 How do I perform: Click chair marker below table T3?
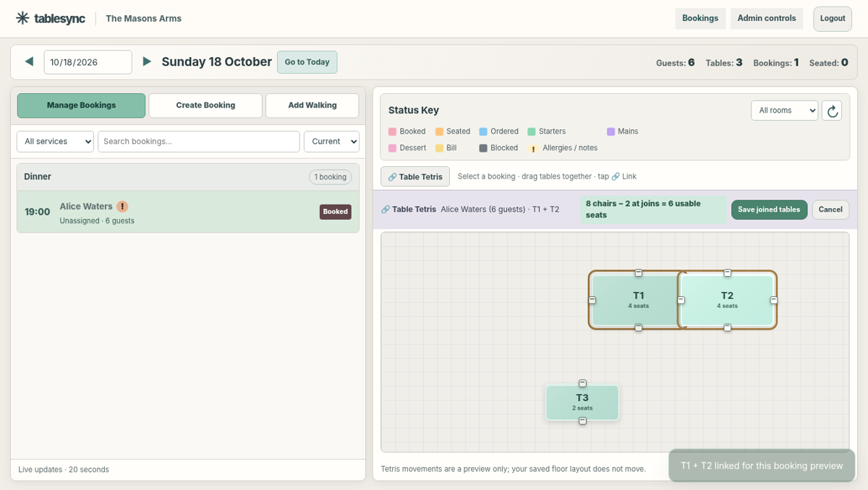click(x=582, y=421)
